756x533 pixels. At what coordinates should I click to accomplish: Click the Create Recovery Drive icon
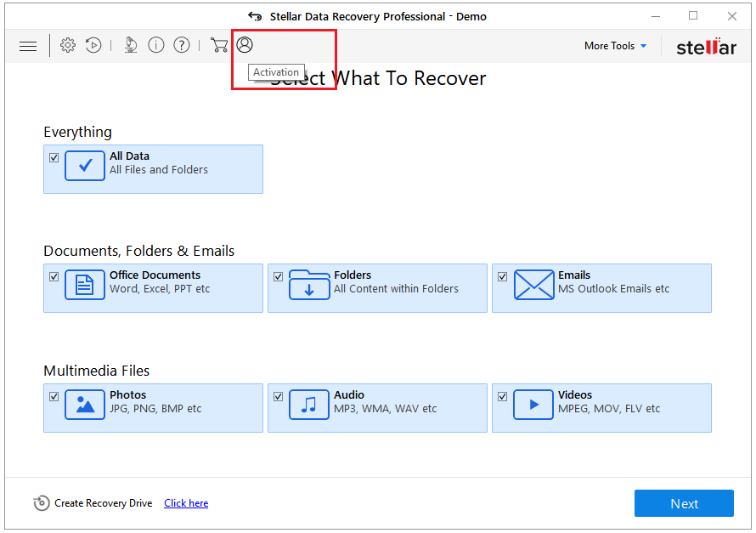(x=42, y=503)
